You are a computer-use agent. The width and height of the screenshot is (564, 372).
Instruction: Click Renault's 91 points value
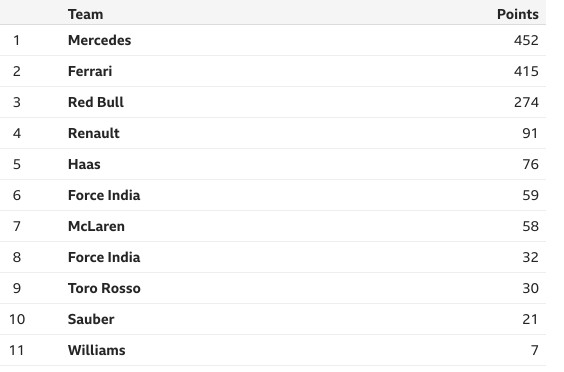[x=530, y=133]
